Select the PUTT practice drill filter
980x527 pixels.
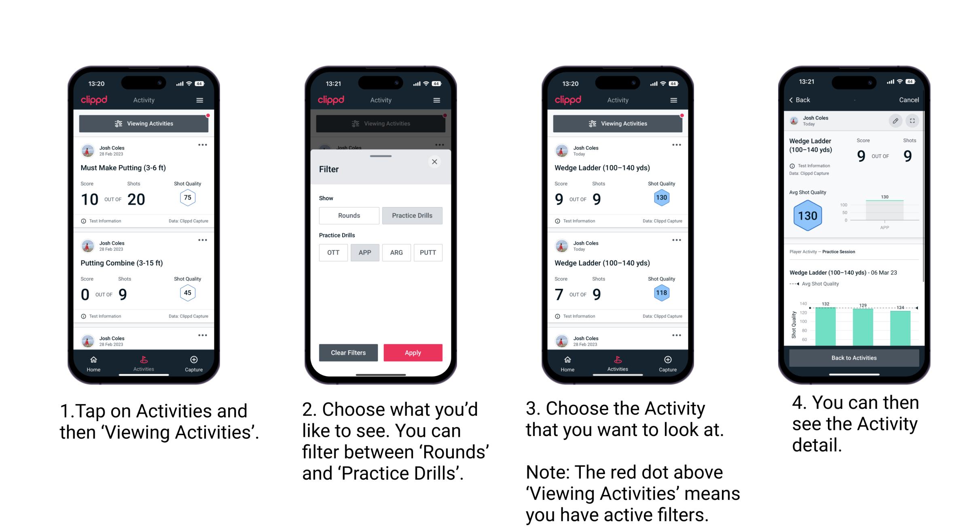click(427, 252)
